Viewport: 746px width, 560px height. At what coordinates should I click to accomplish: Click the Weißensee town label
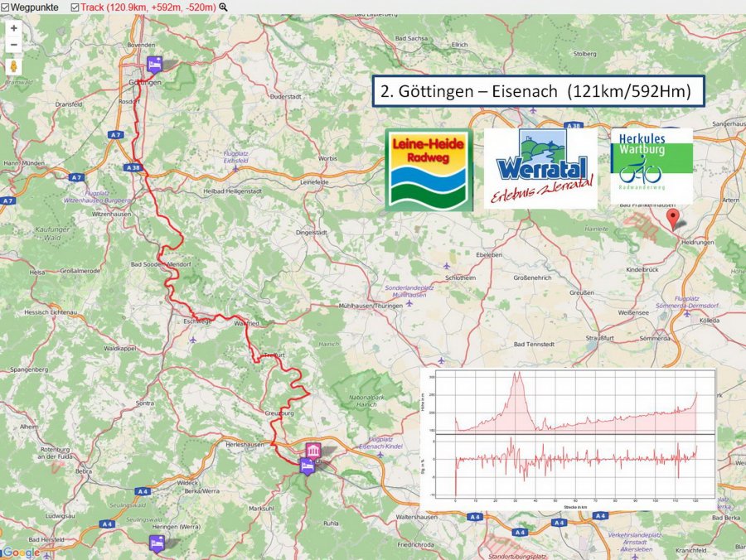(633, 313)
